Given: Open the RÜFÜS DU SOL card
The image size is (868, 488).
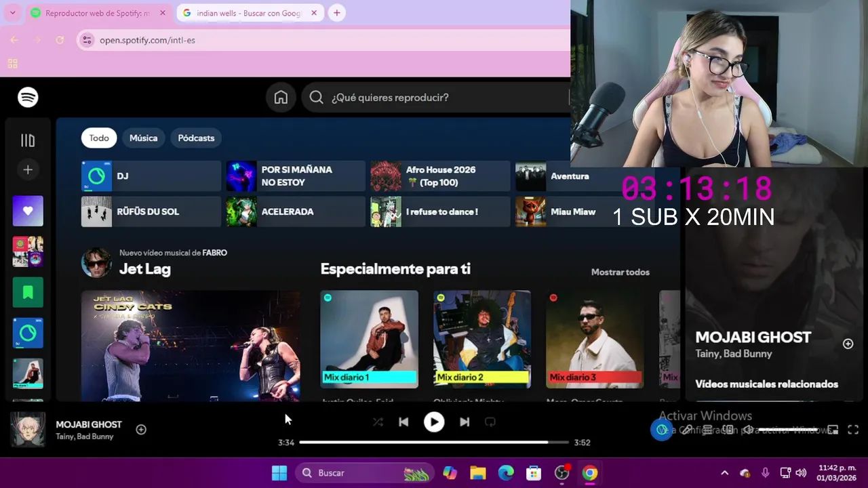Looking at the screenshot, I should (x=151, y=211).
